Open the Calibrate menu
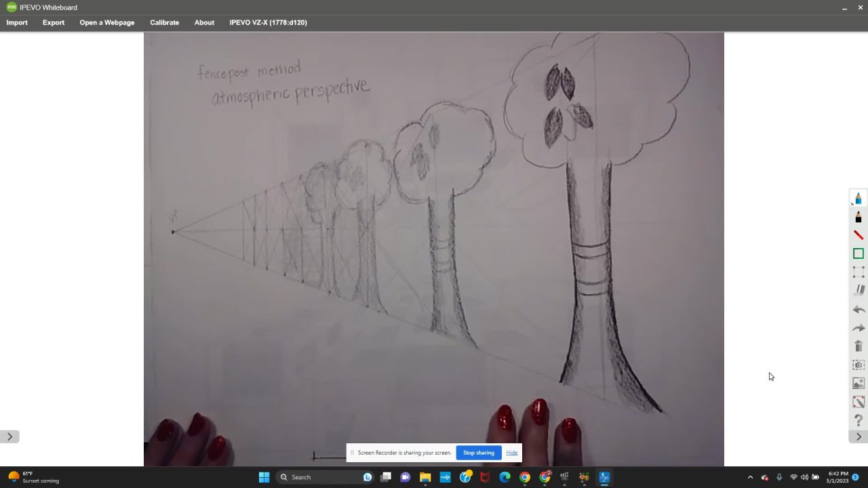The image size is (868, 488). 164,22
